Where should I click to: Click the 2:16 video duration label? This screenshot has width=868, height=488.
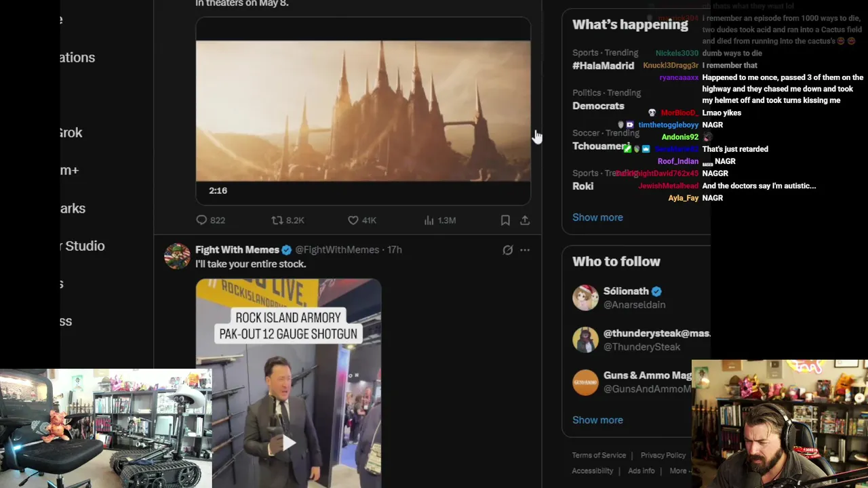(218, 191)
